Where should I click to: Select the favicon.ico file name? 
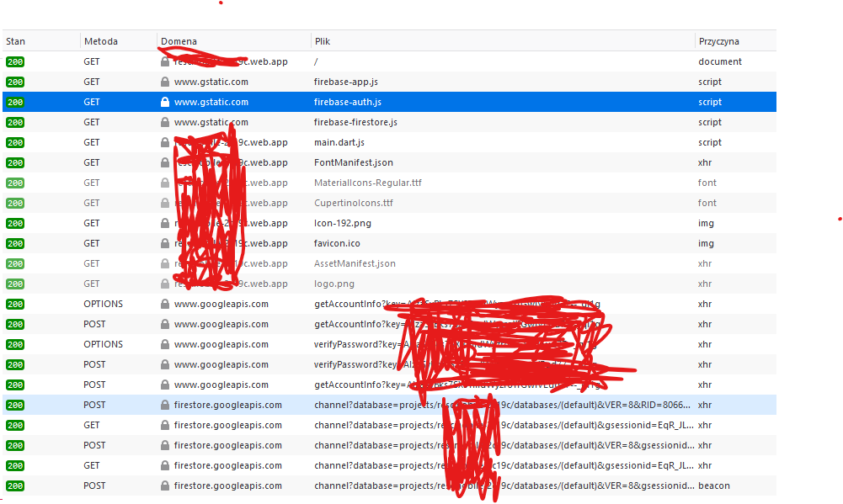pyautogui.click(x=337, y=243)
